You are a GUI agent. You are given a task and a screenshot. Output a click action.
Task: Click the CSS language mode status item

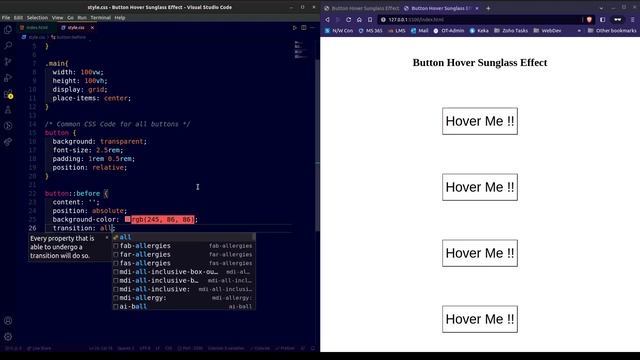[x=168, y=348]
